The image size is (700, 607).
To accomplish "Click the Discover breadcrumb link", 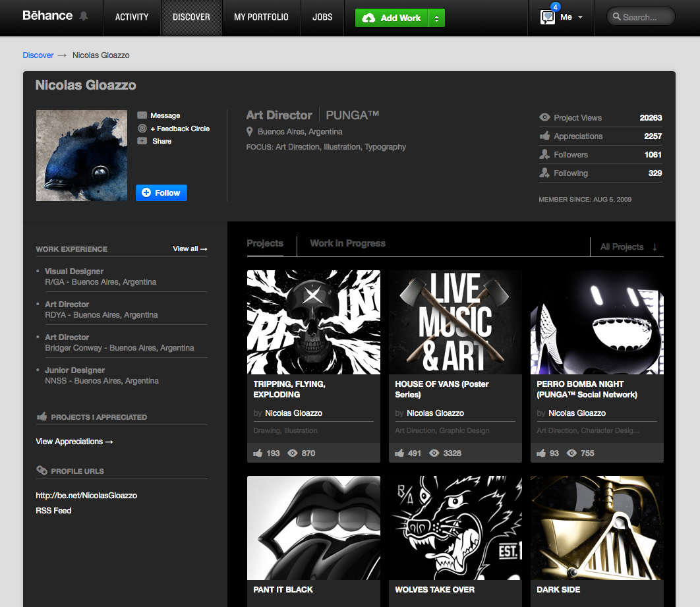I will click(38, 55).
